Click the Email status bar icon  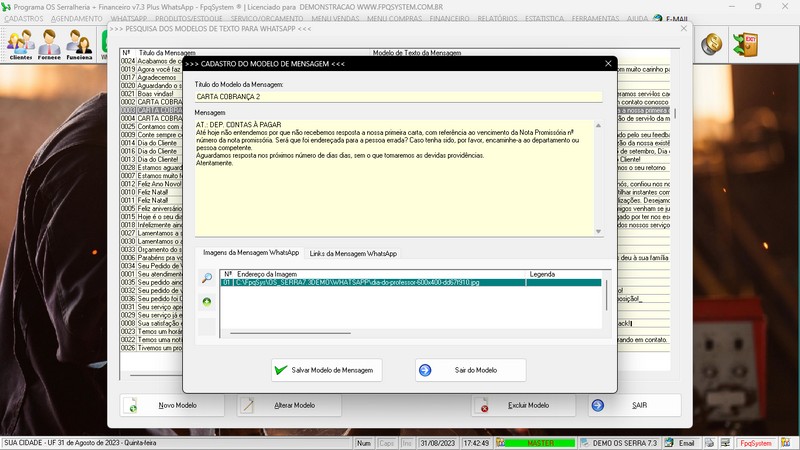(669, 443)
